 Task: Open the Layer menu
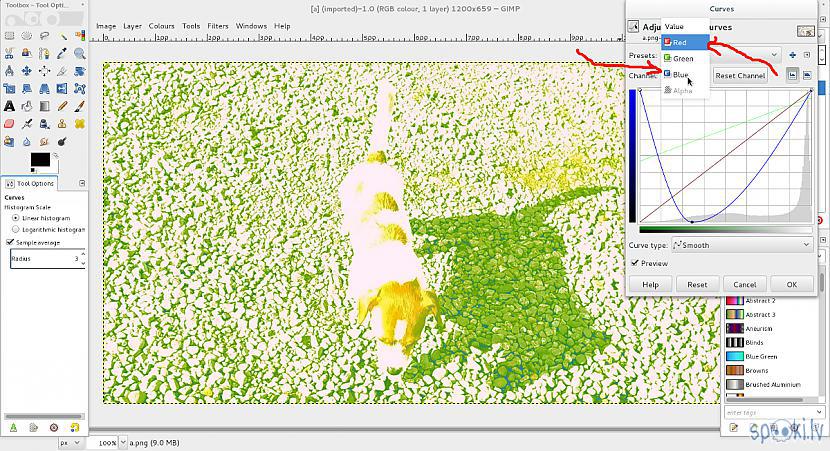132,26
